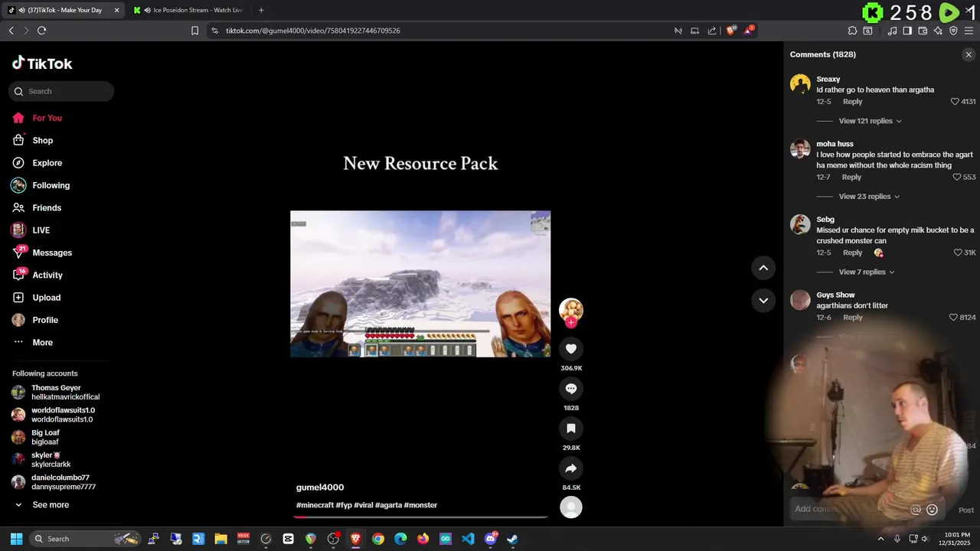Screen dimensions: 980x551
Task: Share the video with the arrow icon
Action: point(570,468)
